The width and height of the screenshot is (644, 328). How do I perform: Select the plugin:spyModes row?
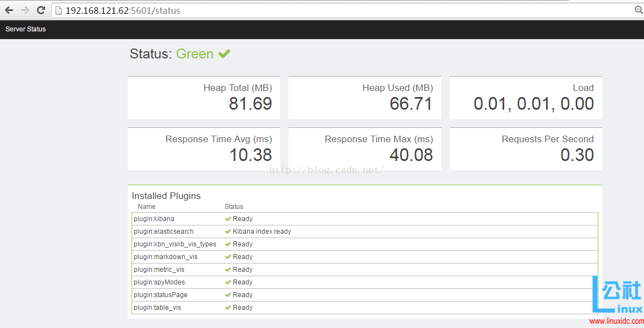(364, 282)
